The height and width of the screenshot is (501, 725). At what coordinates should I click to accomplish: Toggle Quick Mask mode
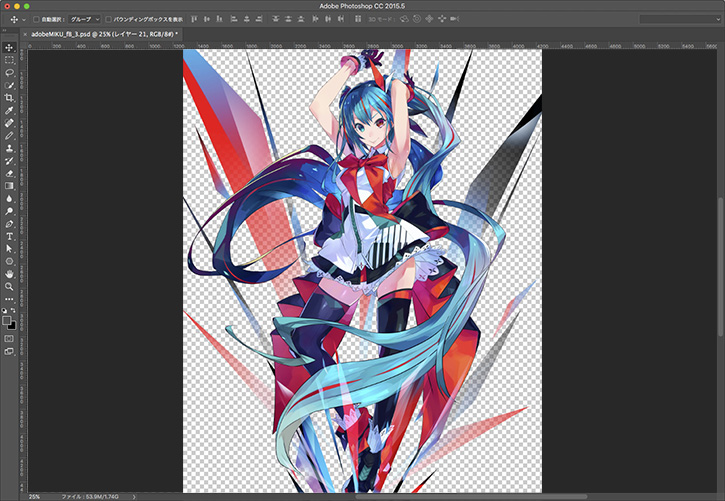(9, 339)
